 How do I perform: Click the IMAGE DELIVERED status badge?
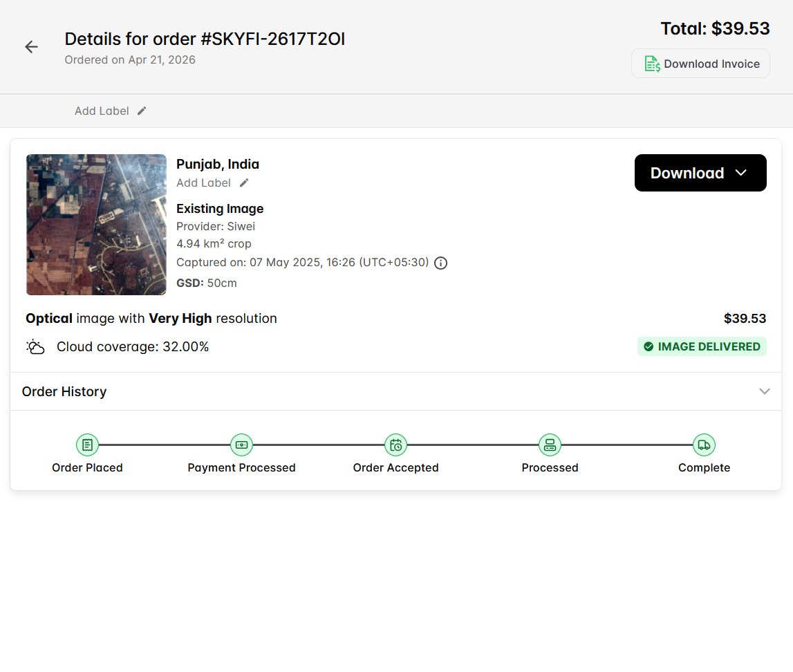pos(702,346)
